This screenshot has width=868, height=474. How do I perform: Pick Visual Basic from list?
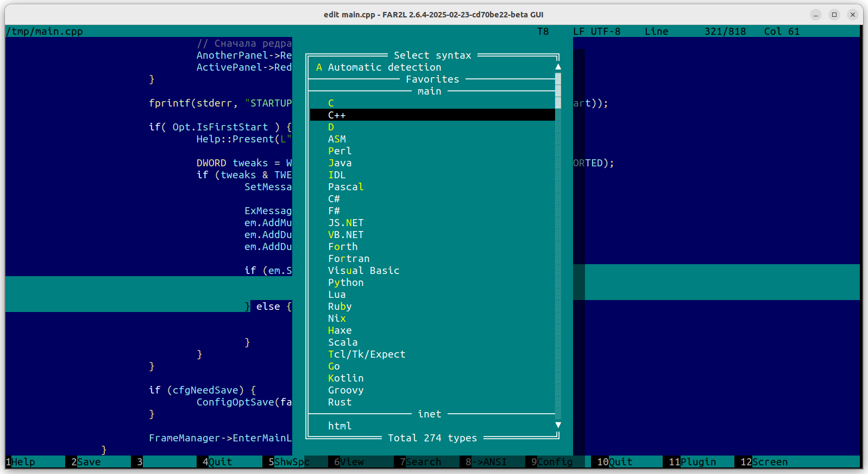coord(363,271)
